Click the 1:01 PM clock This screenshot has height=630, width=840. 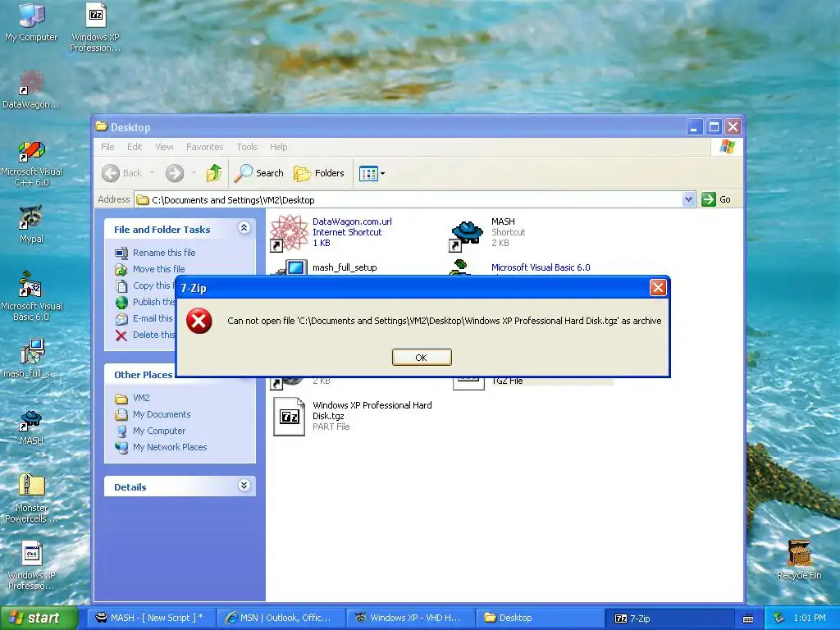pyautogui.click(x=810, y=618)
